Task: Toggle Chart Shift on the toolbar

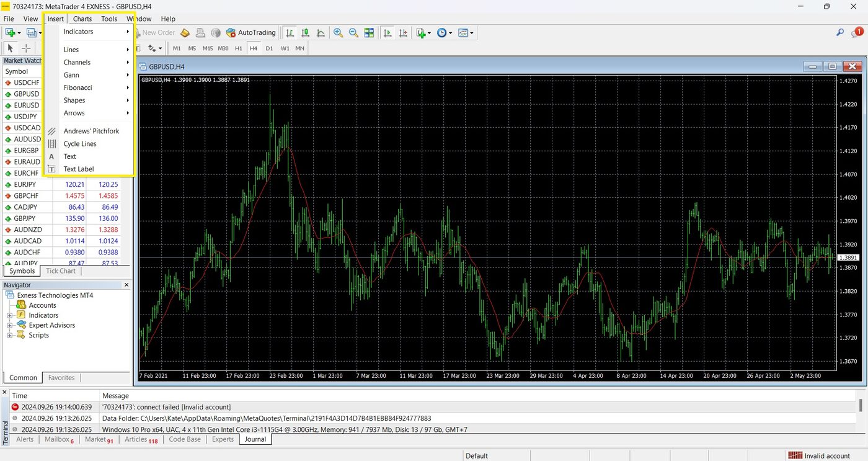Action: [403, 32]
